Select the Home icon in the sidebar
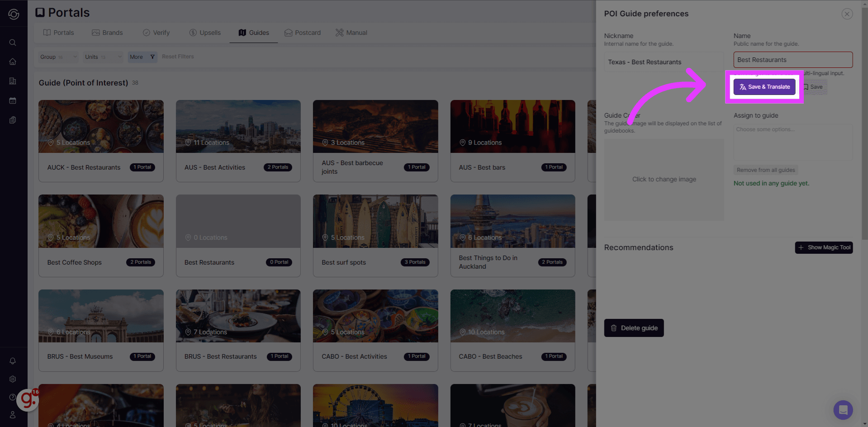 (x=12, y=62)
